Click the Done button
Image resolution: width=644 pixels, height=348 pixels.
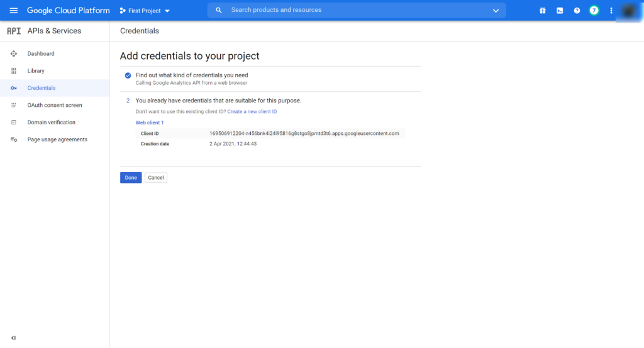[x=131, y=178]
